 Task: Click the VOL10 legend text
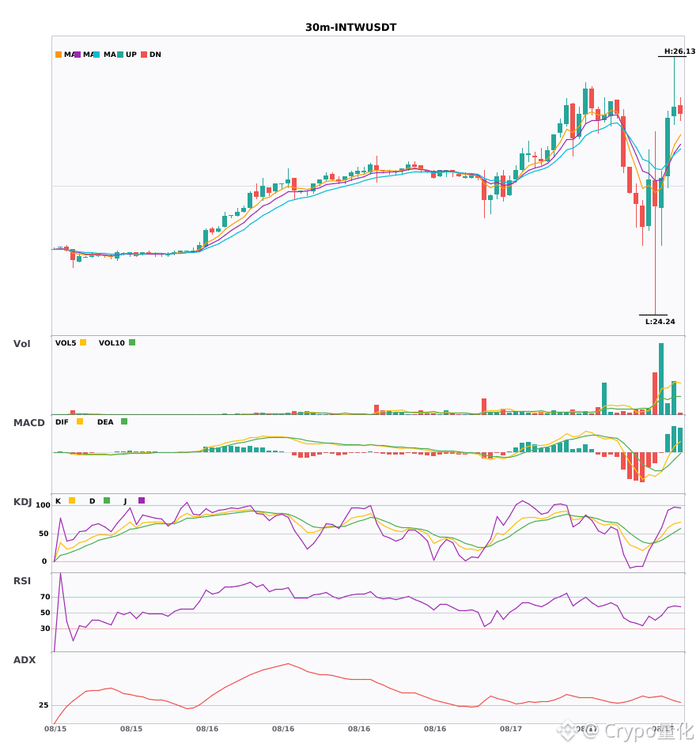pyautogui.click(x=112, y=343)
